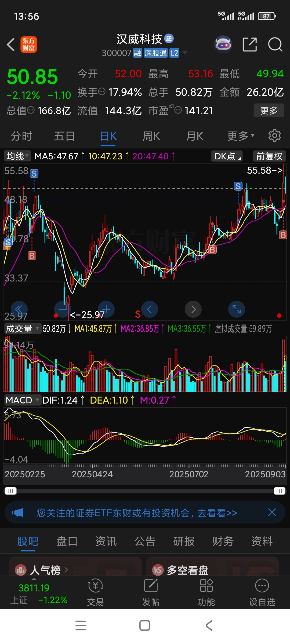Tap the back arrow at top left
Screen dimensions: 290x644
tap(11, 45)
